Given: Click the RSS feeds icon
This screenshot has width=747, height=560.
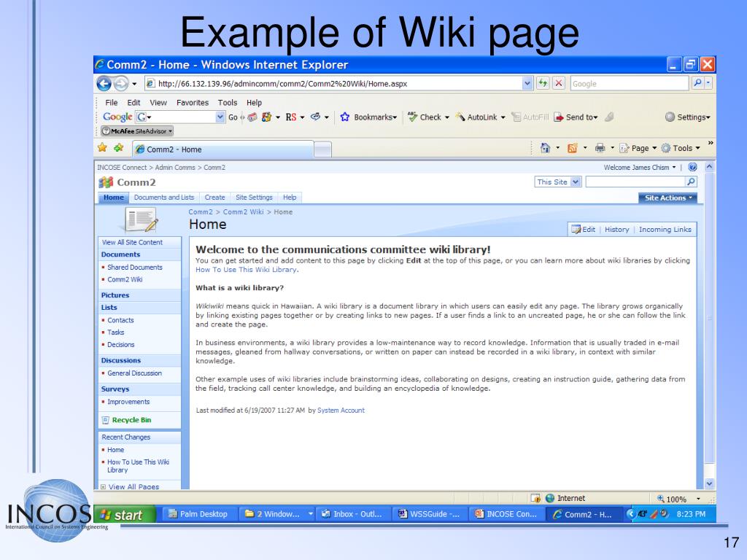Looking at the screenshot, I should pos(572,148).
